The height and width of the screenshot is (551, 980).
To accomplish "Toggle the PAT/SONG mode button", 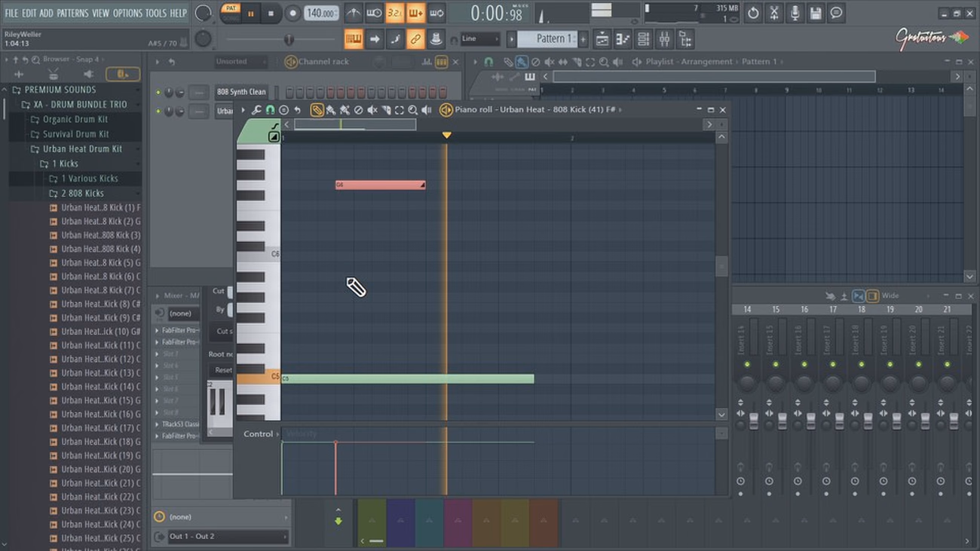I will point(231,13).
